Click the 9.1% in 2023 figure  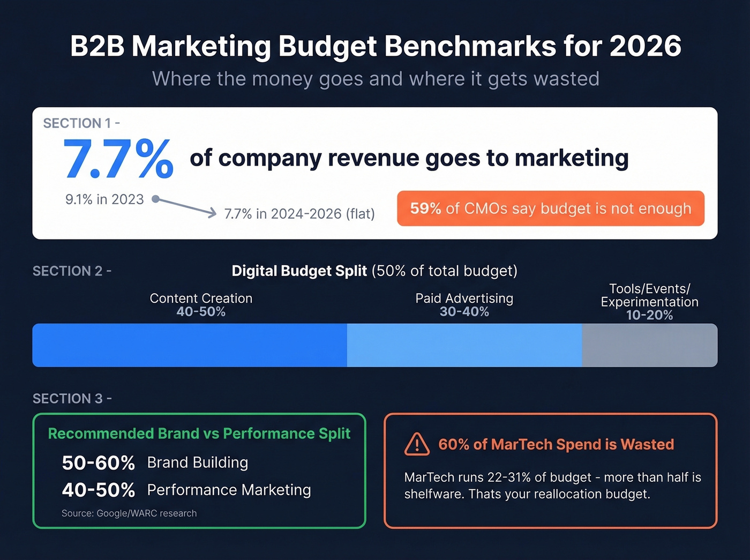104,199
